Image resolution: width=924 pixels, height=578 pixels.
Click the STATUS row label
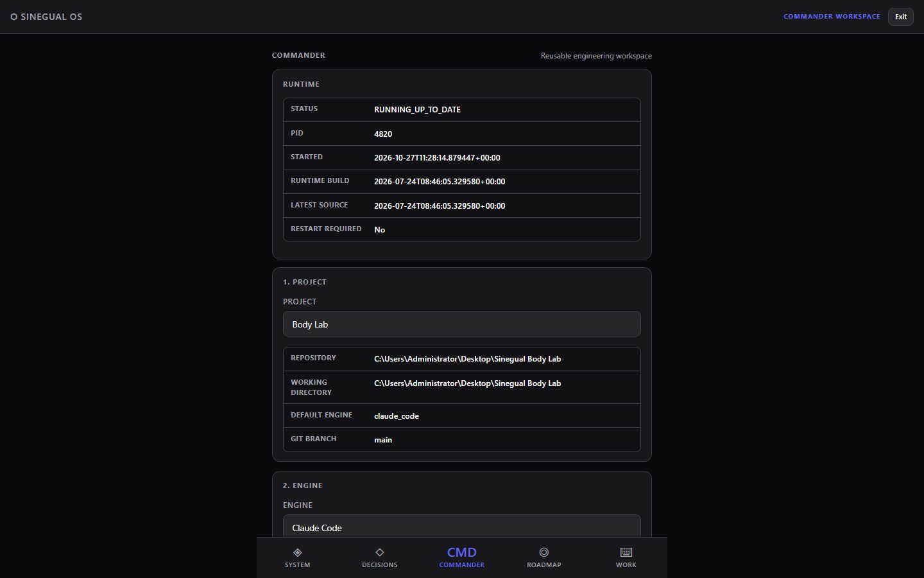(304, 109)
